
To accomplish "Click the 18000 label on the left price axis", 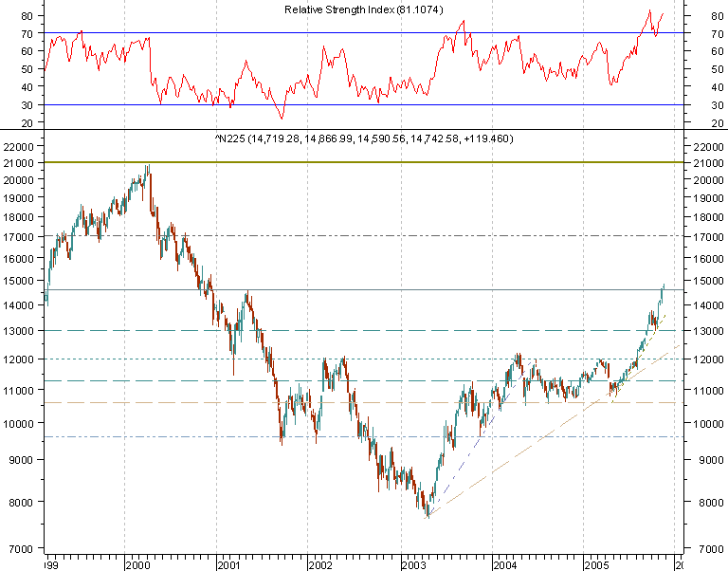I will click(19, 217).
